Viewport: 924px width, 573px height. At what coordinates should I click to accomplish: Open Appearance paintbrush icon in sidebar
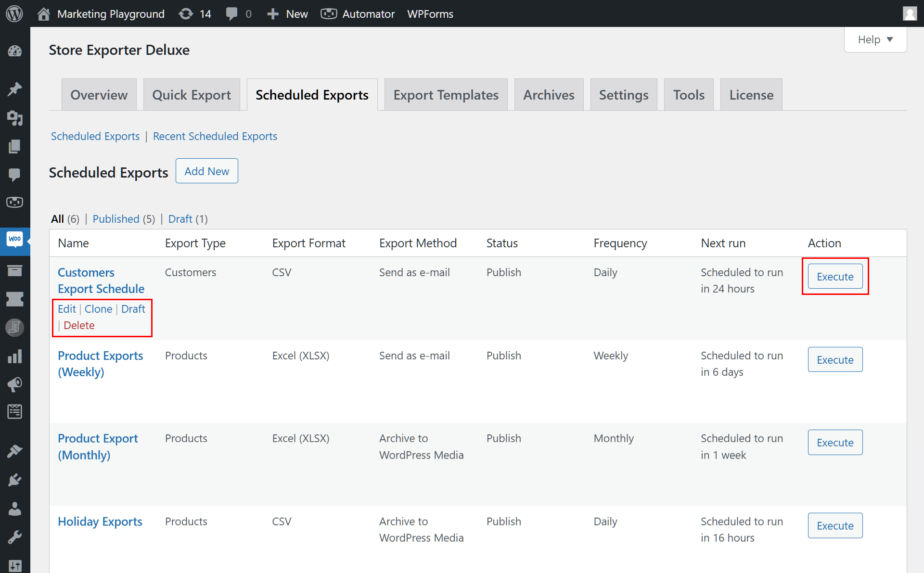click(15, 451)
